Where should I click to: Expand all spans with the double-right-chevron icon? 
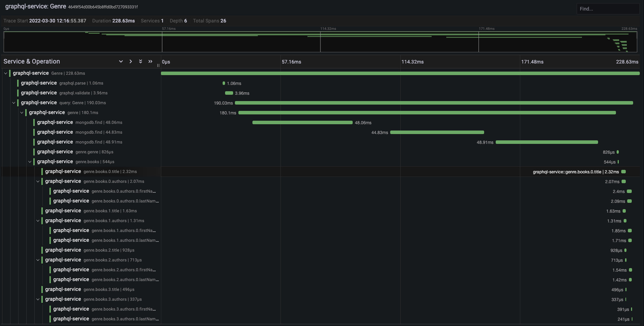pyautogui.click(x=150, y=61)
